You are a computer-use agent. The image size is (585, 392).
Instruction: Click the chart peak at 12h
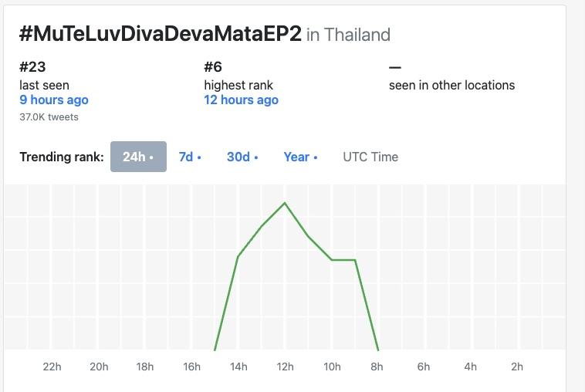pos(286,203)
